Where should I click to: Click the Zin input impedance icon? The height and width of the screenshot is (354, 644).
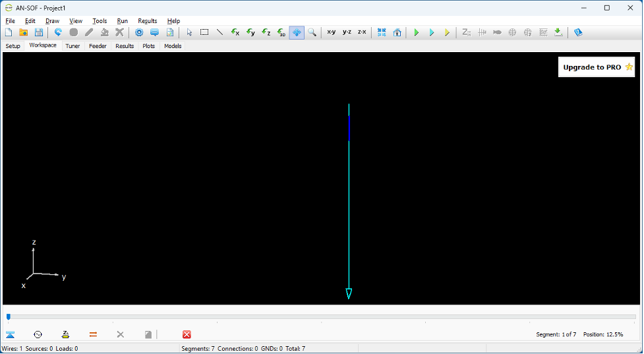(466, 32)
